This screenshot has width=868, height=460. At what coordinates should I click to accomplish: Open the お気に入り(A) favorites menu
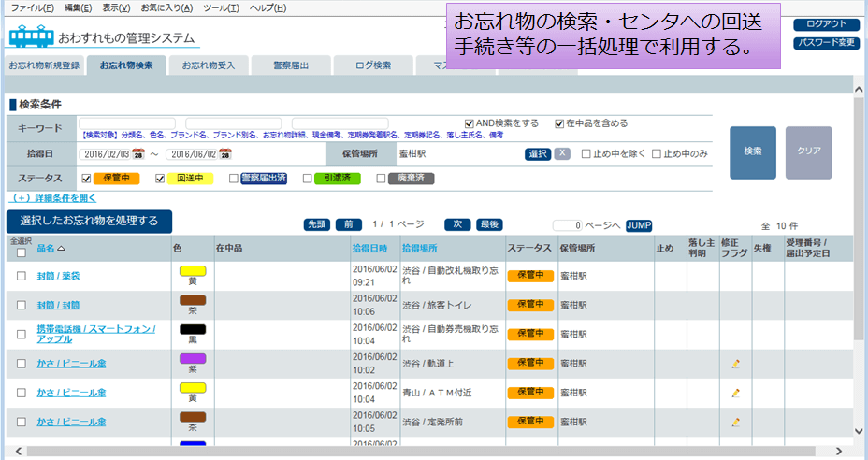click(x=166, y=7)
